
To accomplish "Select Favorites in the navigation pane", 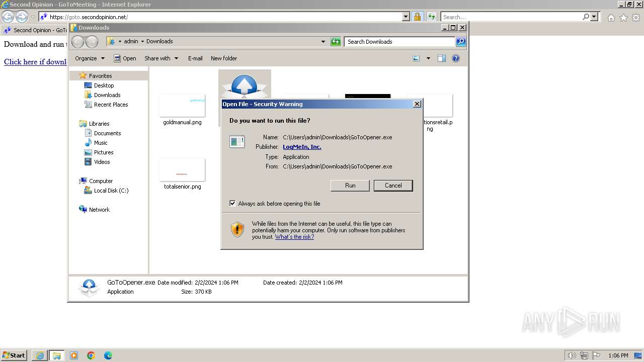I will pyautogui.click(x=100, y=76).
